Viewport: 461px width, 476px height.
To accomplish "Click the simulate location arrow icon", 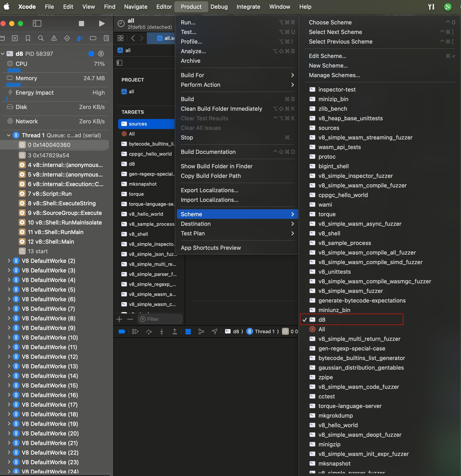I will 214,331.
